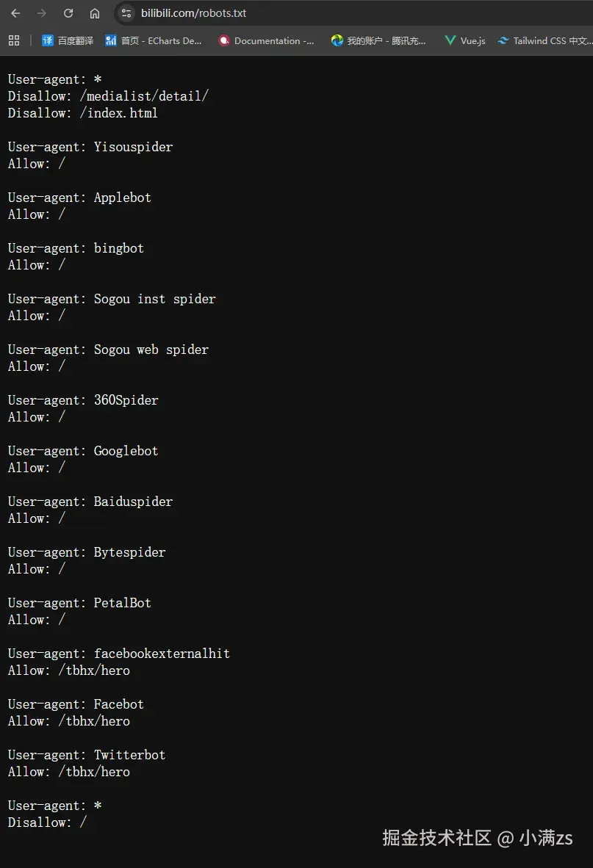Open the 百度翻译 bookmark

tap(68, 40)
